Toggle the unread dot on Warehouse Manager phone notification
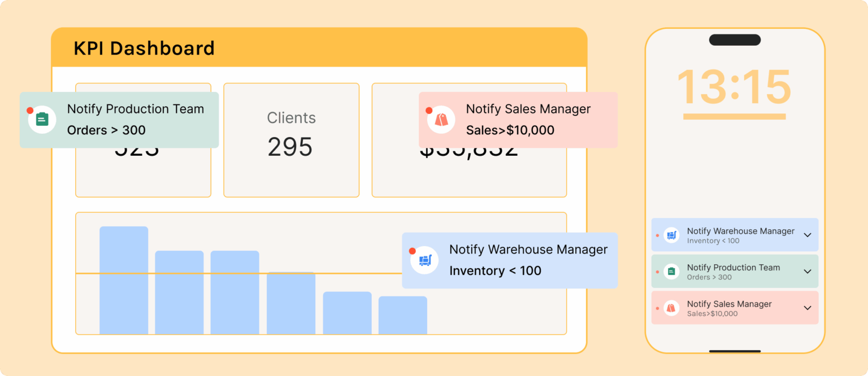Image resolution: width=868 pixels, height=376 pixels. 658,235
